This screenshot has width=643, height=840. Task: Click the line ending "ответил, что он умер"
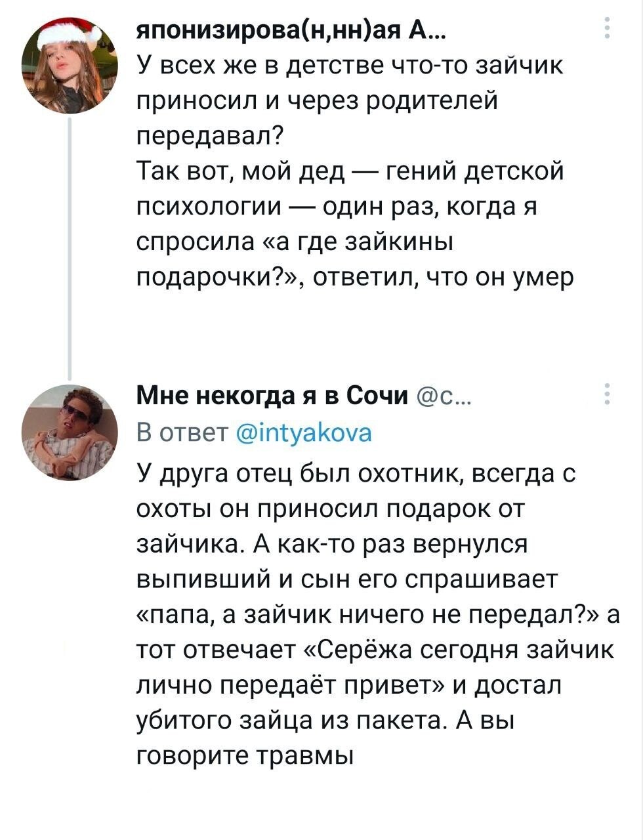[354, 278]
